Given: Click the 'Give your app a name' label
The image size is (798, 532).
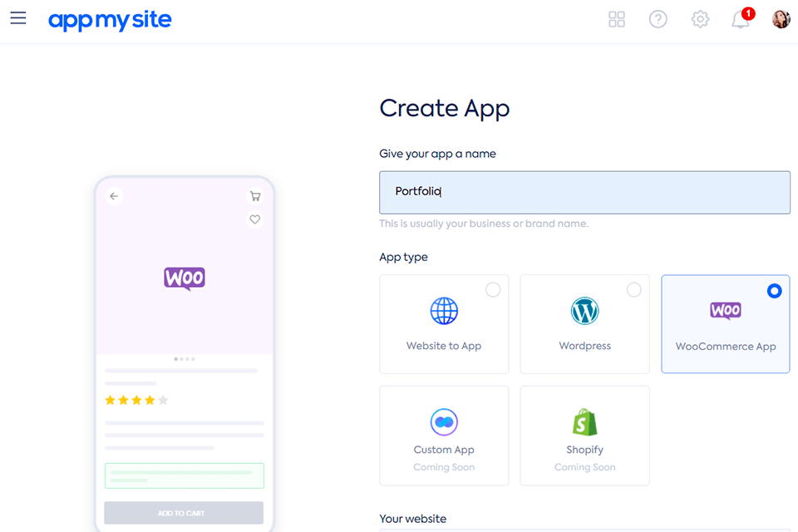Looking at the screenshot, I should pos(438,154).
